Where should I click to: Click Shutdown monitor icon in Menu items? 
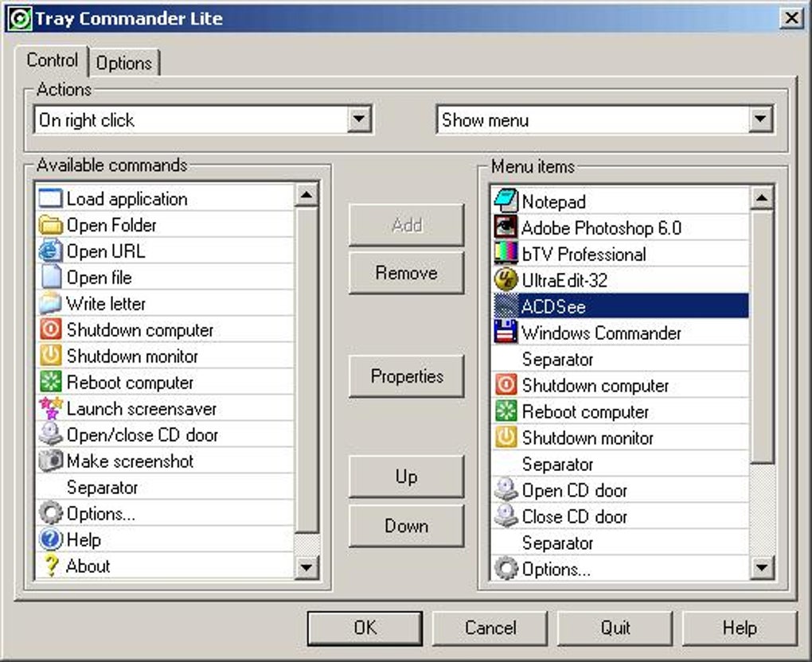pos(506,438)
